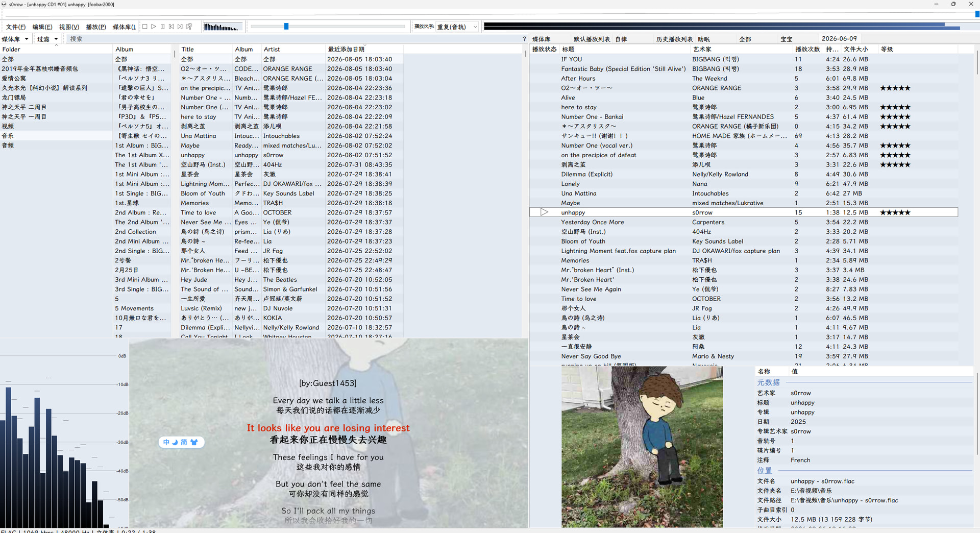Select the 视频 folder
This screenshot has width=980, height=533.
coord(56,126)
